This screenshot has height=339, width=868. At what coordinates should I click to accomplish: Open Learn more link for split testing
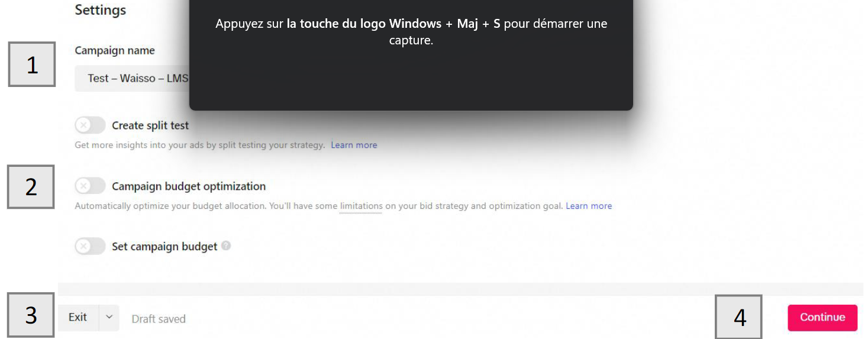pyautogui.click(x=354, y=145)
